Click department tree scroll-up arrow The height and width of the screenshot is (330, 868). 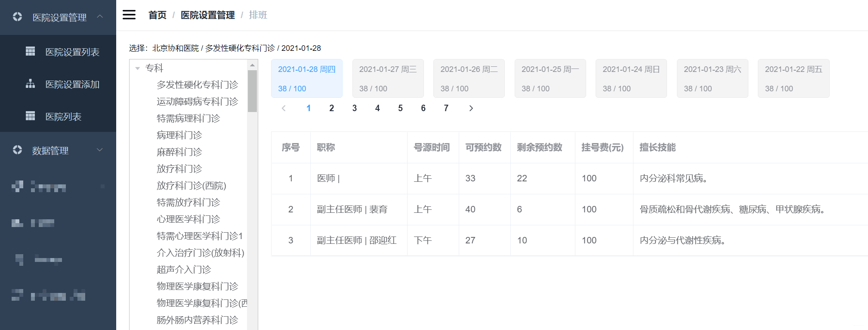click(x=252, y=65)
